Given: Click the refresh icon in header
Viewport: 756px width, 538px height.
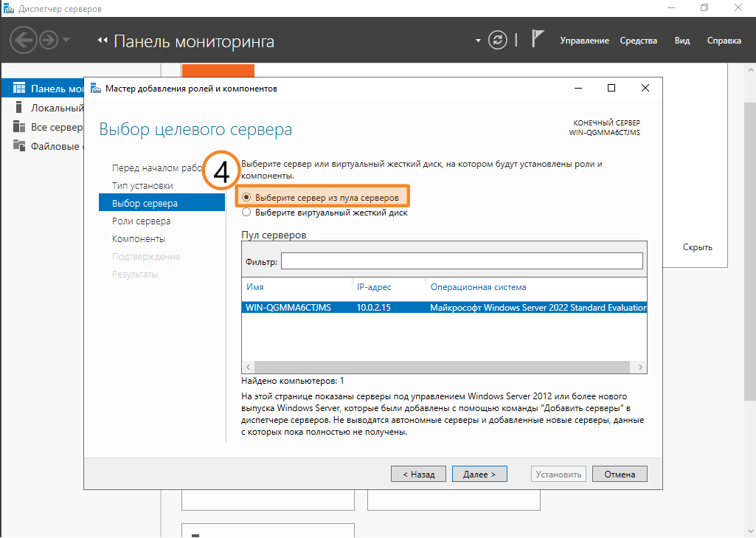Looking at the screenshot, I should [x=499, y=40].
